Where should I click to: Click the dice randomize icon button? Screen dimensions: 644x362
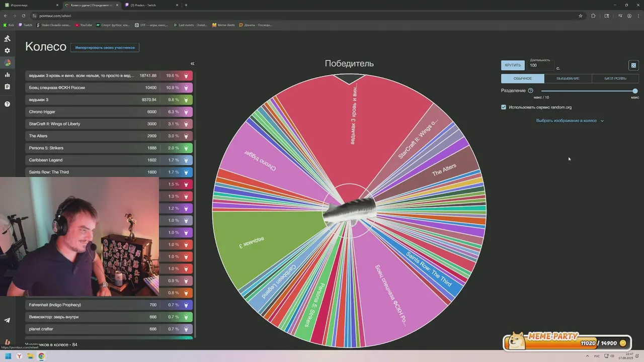point(633,65)
